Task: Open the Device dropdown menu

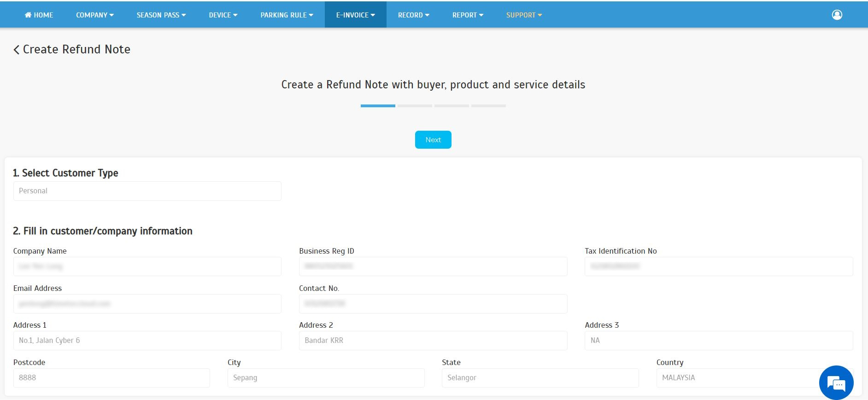Action: 223,15
